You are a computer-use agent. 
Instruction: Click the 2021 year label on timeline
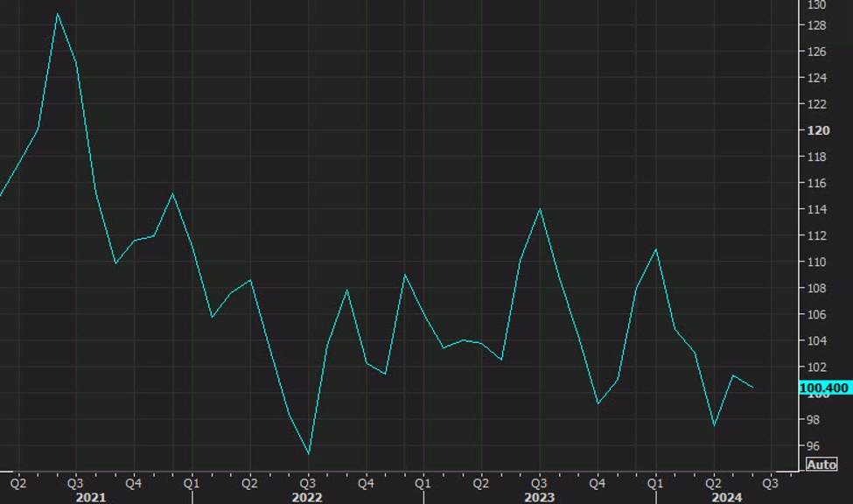click(x=91, y=496)
